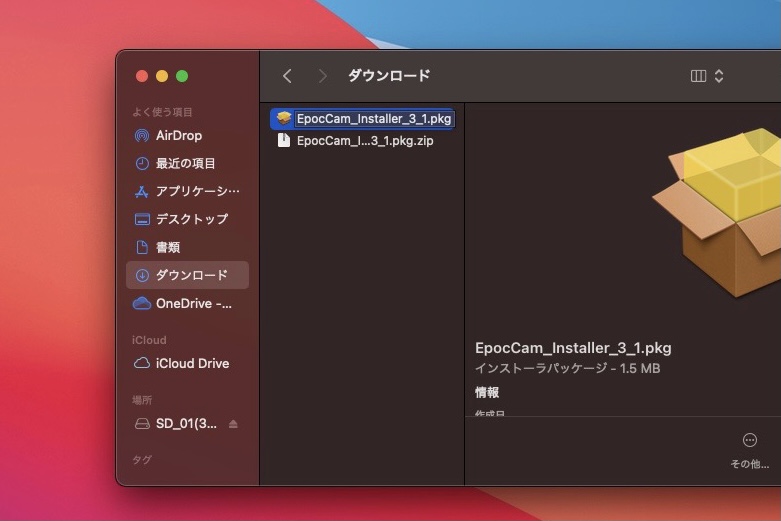Click the 場所 section header
Screen dimensions: 781x521
(142, 400)
